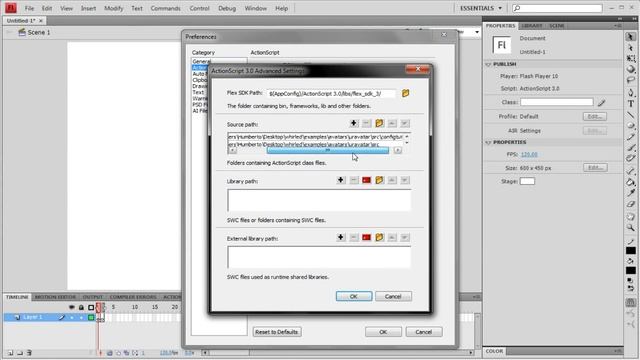Viewport: 640px width, 360px height.
Task: Move Library path entry down
Action: tap(405, 180)
